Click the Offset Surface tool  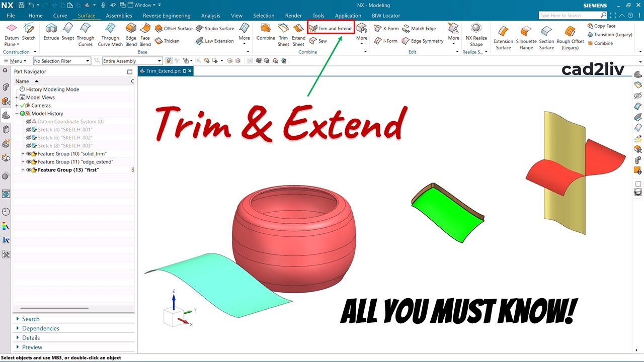(x=174, y=29)
